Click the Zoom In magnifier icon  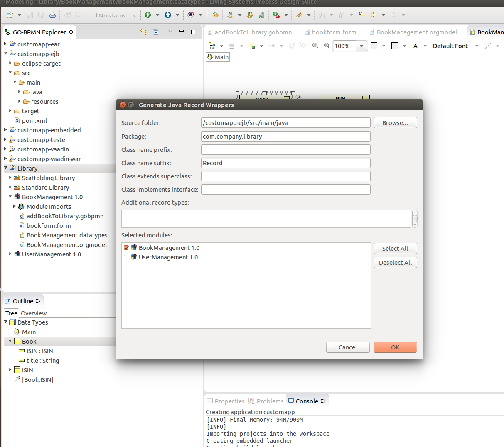tap(315, 46)
